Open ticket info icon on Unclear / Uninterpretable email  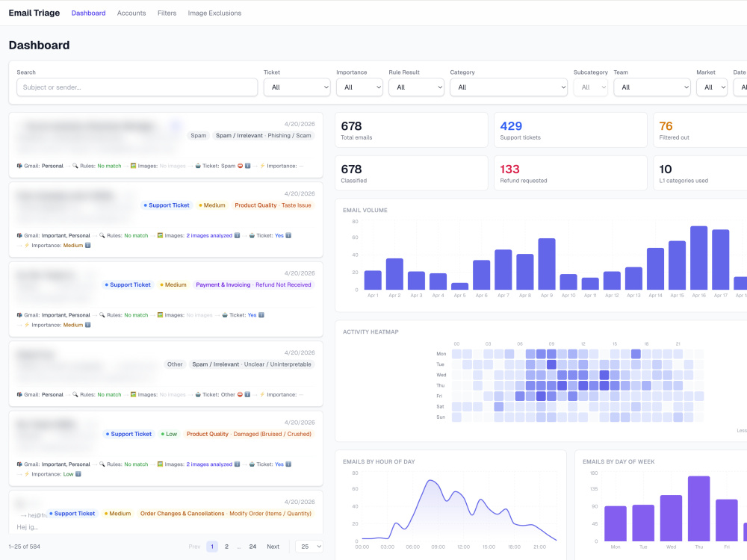click(x=248, y=394)
